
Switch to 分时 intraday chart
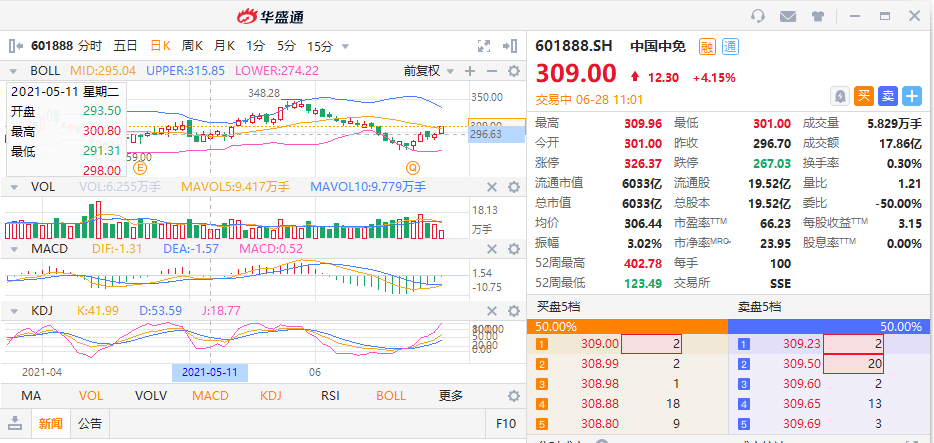(x=90, y=46)
